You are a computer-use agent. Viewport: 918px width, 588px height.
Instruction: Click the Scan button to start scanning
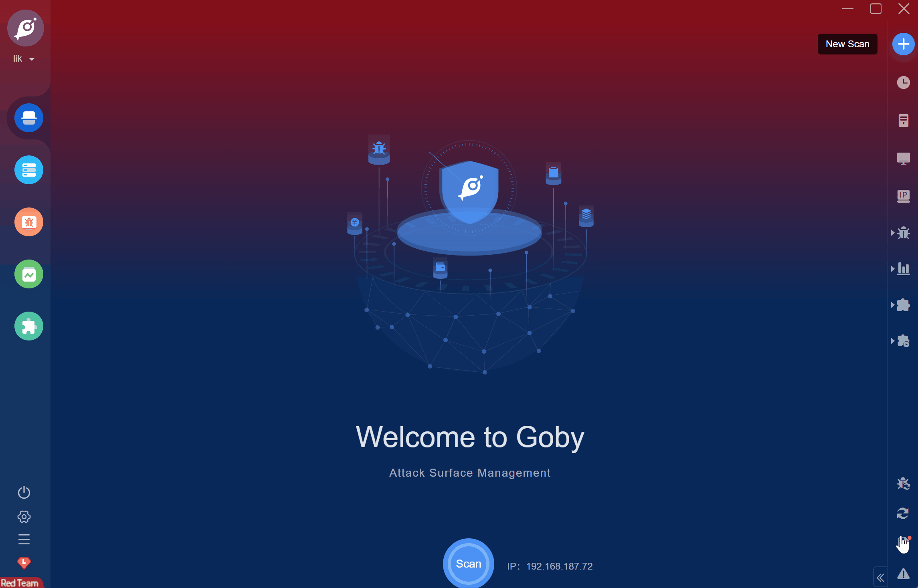click(468, 564)
